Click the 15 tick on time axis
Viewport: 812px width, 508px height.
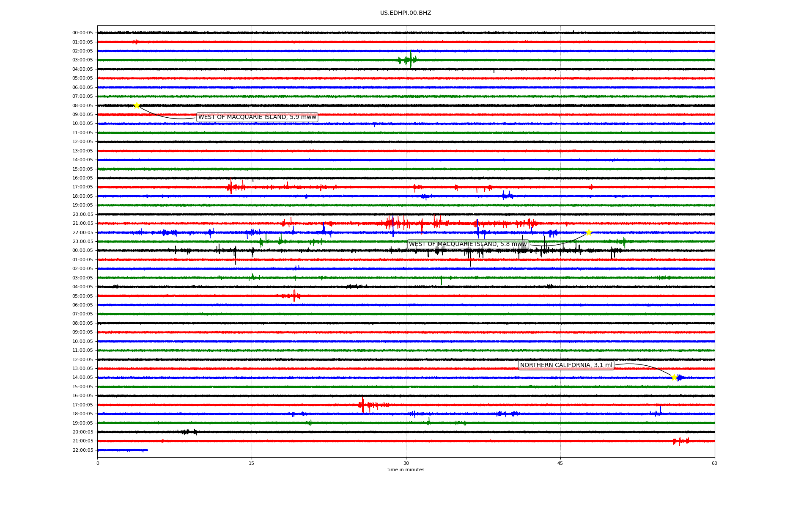tap(252, 463)
